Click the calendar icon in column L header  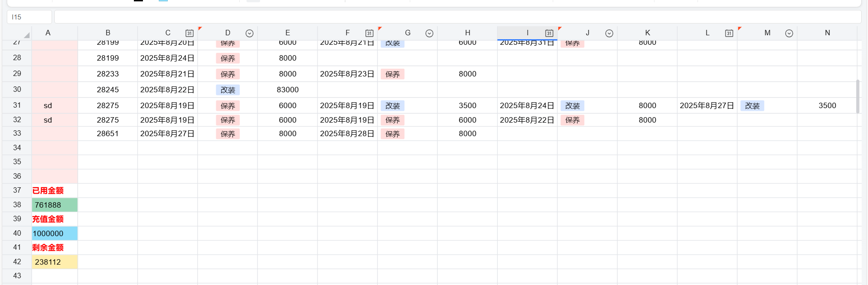(x=729, y=33)
